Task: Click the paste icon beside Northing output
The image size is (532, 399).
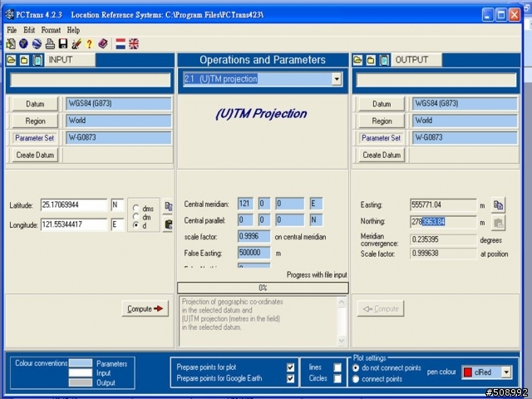Action: click(x=498, y=223)
